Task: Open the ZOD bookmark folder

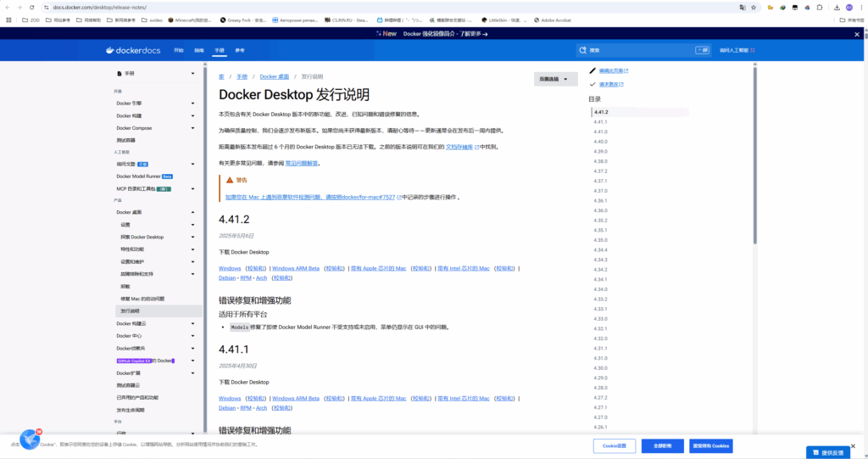Action: pos(31,20)
